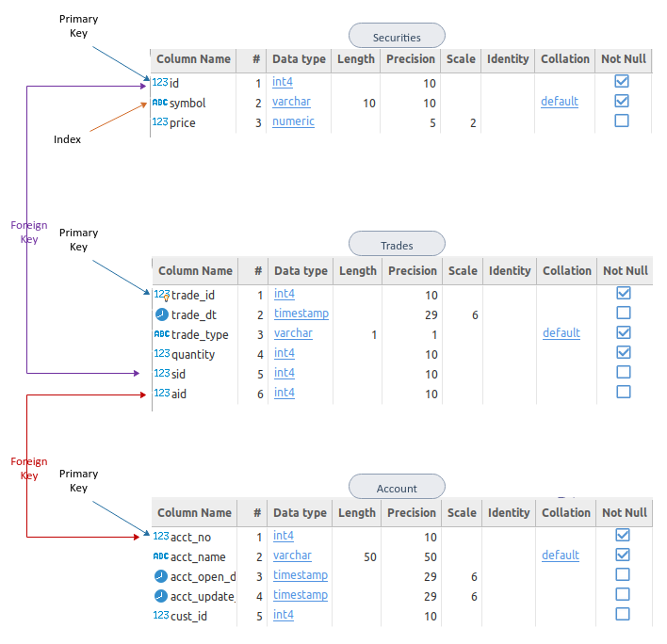Select the Securities table tab
Viewport: 667px width, 644px height.
point(397,37)
